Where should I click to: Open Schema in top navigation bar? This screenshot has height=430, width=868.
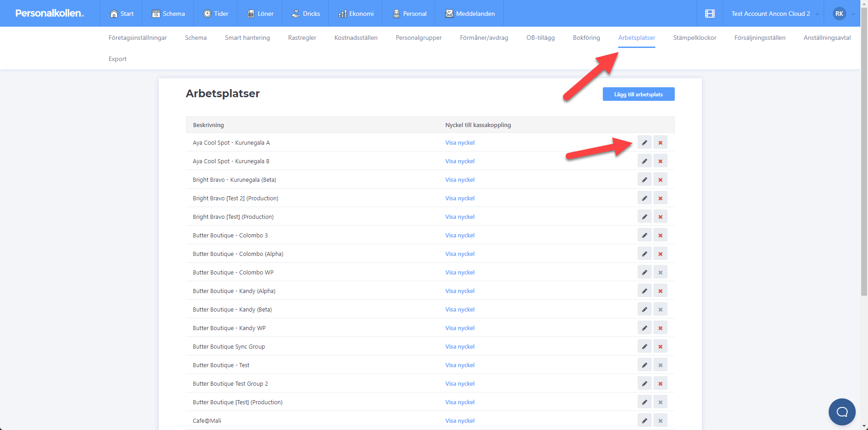[168, 14]
